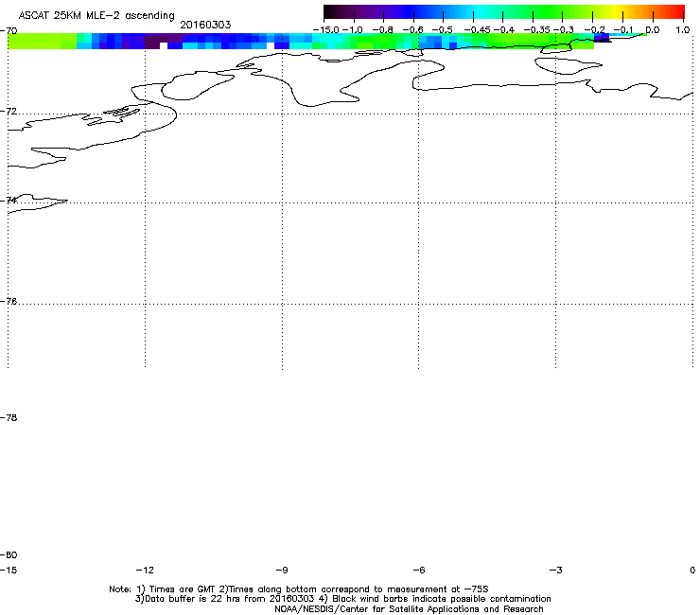Click the color bar label '-0.45'
The width and height of the screenshot is (700, 615).
pyautogui.click(x=478, y=30)
